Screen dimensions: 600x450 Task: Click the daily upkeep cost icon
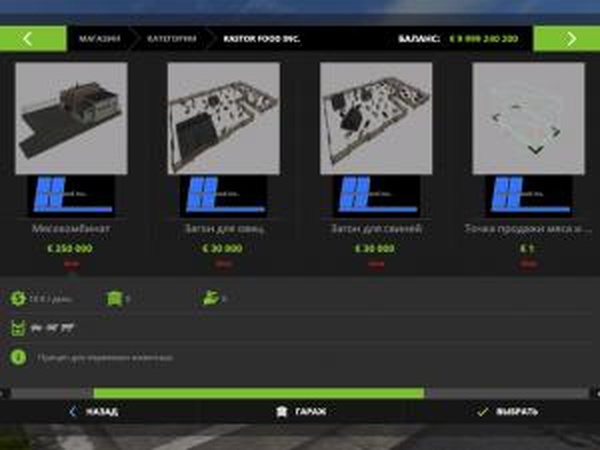pos(18,298)
